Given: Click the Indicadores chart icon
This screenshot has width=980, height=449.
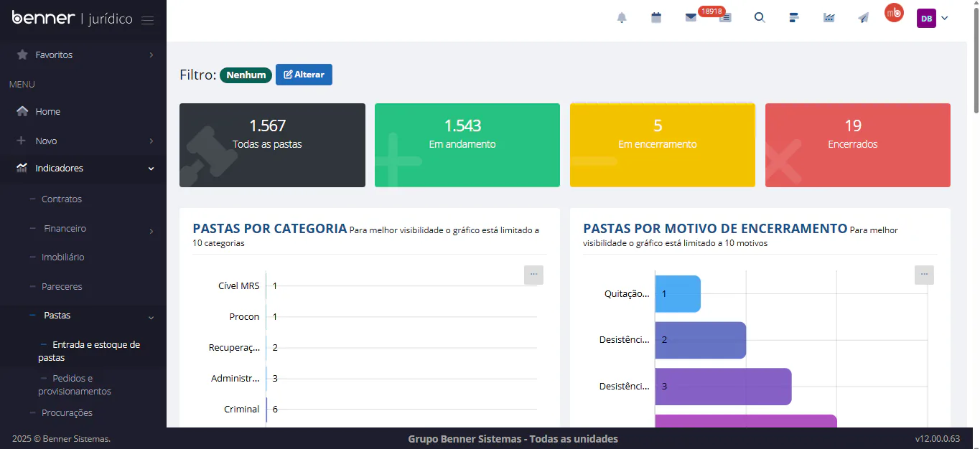Looking at the screenshot, I should click(22, 168).
